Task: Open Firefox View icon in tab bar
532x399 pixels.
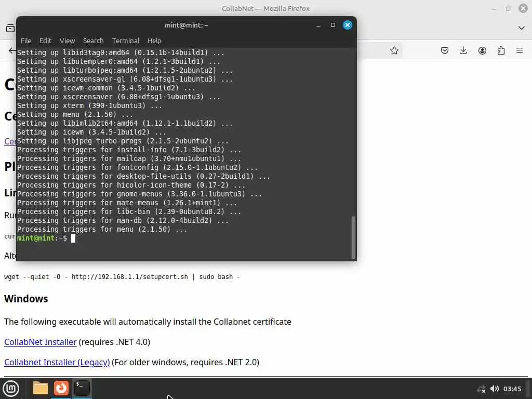Action: point(10,28)
